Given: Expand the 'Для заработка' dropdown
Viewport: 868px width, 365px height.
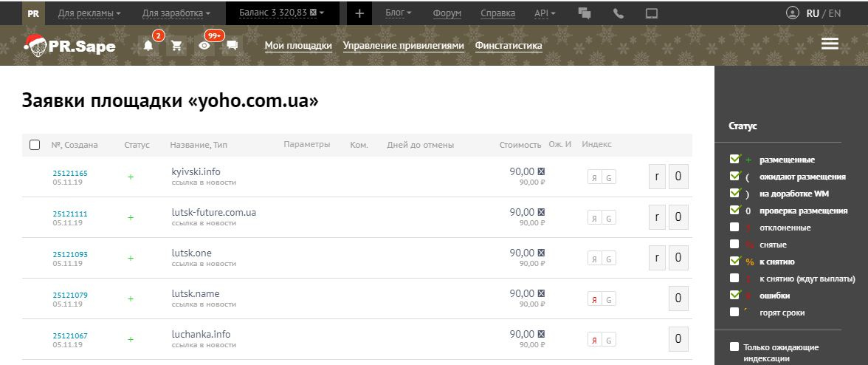Looking at the screenshot, I should 176,13.
